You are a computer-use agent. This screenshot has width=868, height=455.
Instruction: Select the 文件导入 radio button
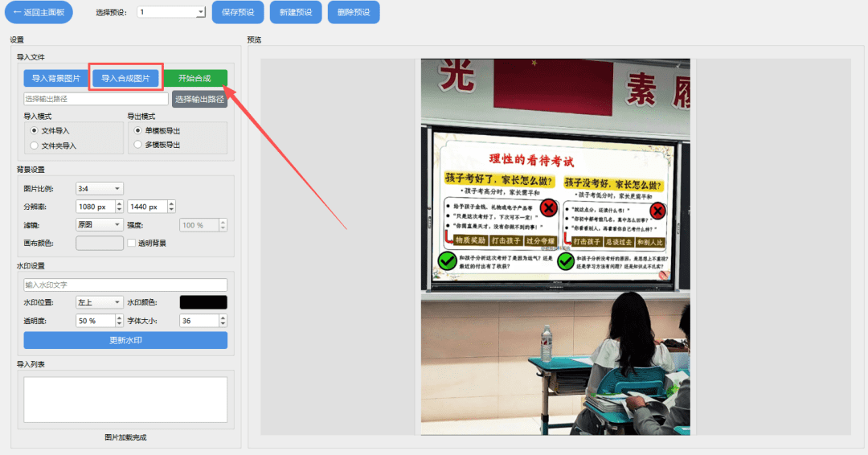click(x=34, y=130)
